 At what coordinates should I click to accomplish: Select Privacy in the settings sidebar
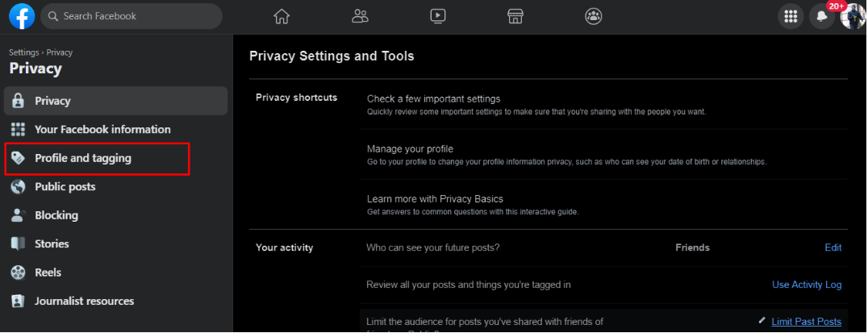coord(52,101)
